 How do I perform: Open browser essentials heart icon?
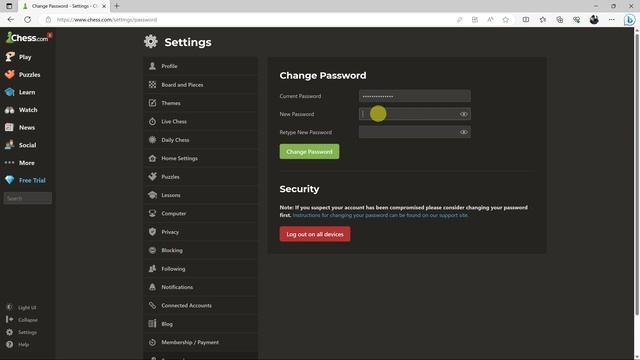pyautogui.click(x=576, y=20)
